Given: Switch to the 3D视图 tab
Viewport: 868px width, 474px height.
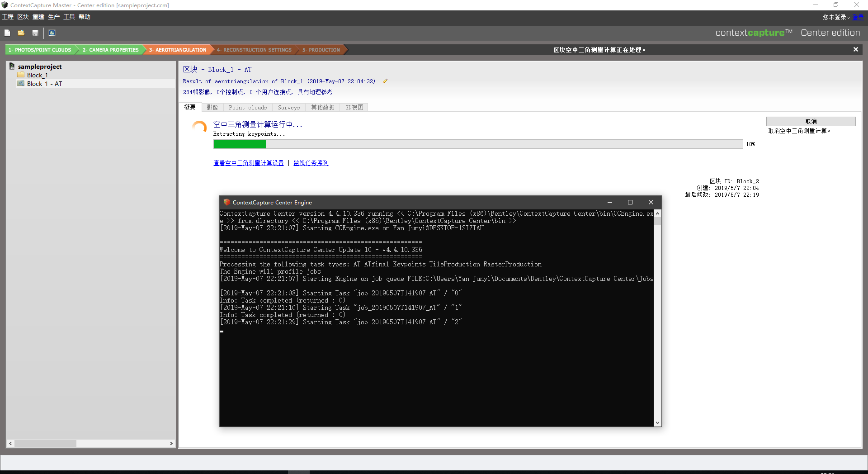Looking at the screenshot, I should coord(354,107).
